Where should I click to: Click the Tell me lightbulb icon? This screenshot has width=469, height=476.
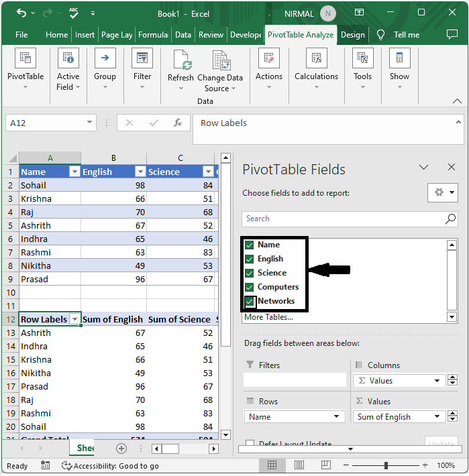pos(380,35)
